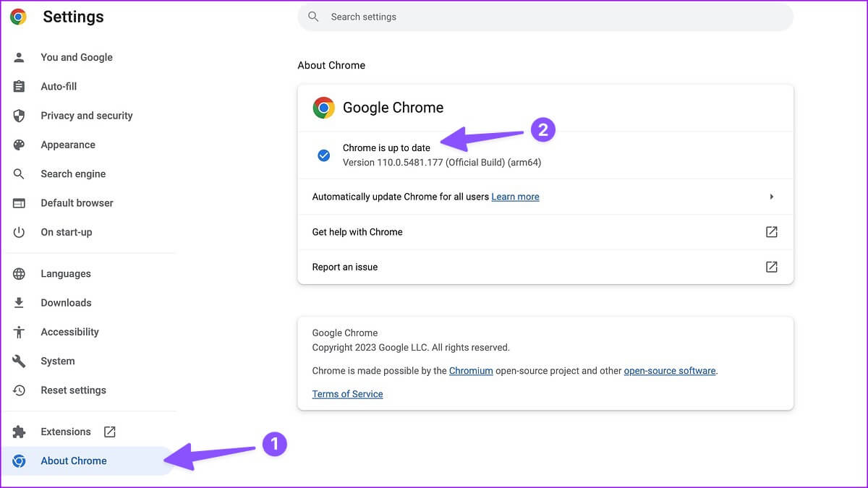
Task: Click the Appearance palette icon
Action: [x=19, y=145]
